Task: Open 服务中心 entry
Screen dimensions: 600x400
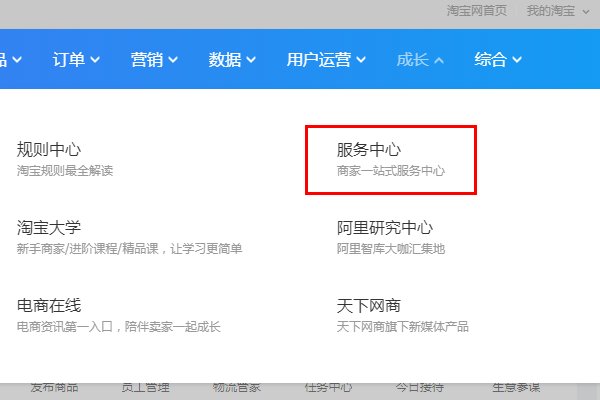Action: pos(369,149)
